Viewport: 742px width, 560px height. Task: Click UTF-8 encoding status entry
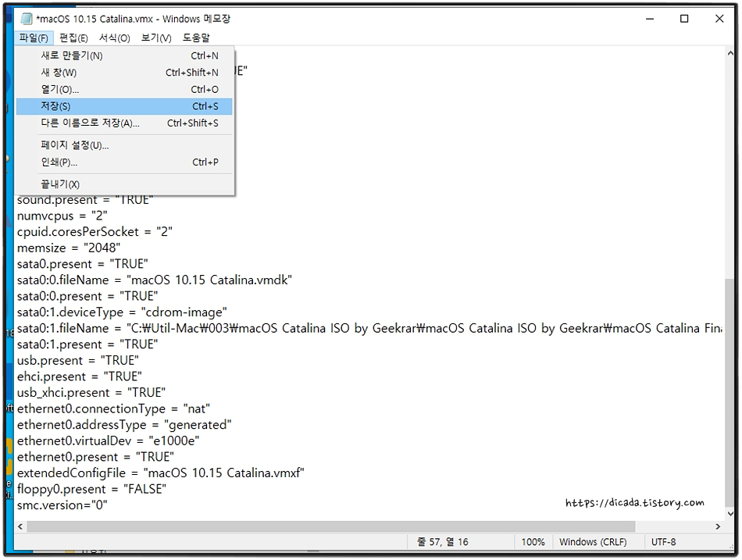[663, 542]
